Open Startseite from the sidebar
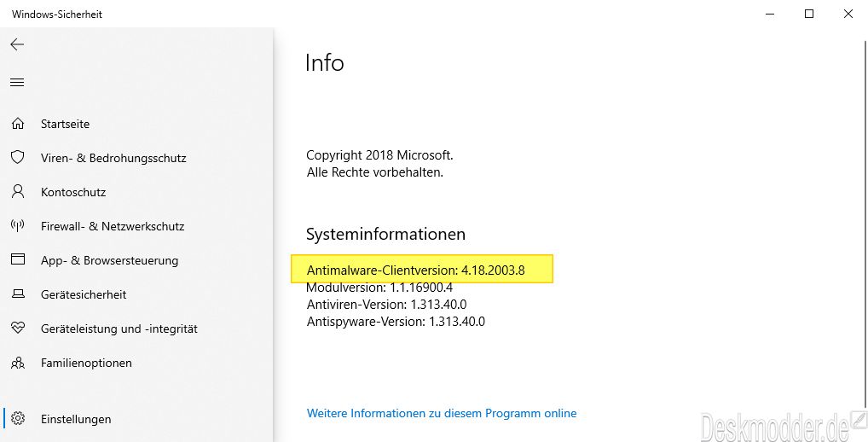Image resolution: width=868 pixels, height=442 pixels. tap(65, 124)
